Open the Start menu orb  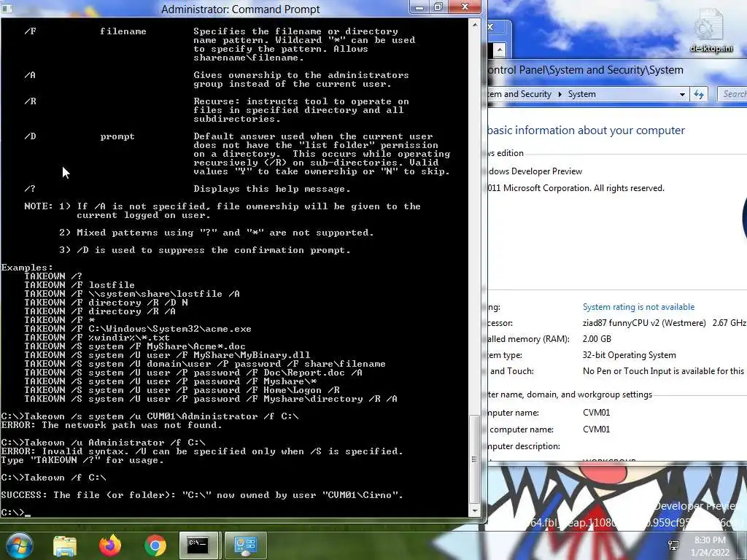point(18,545)
